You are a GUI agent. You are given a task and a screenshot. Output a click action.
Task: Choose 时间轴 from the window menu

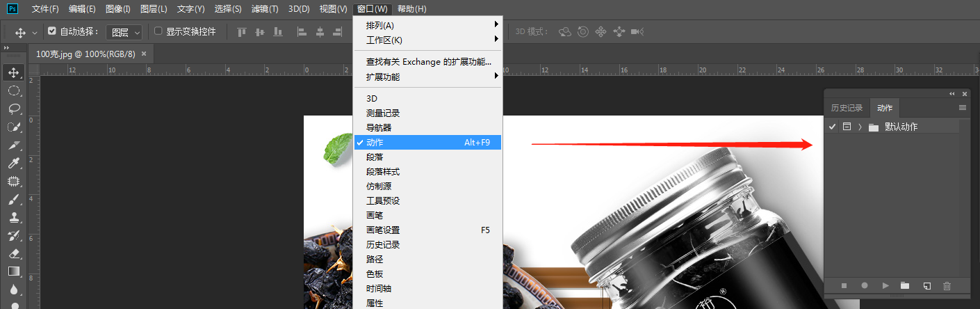pyautogui.click(x=427, y=288)
